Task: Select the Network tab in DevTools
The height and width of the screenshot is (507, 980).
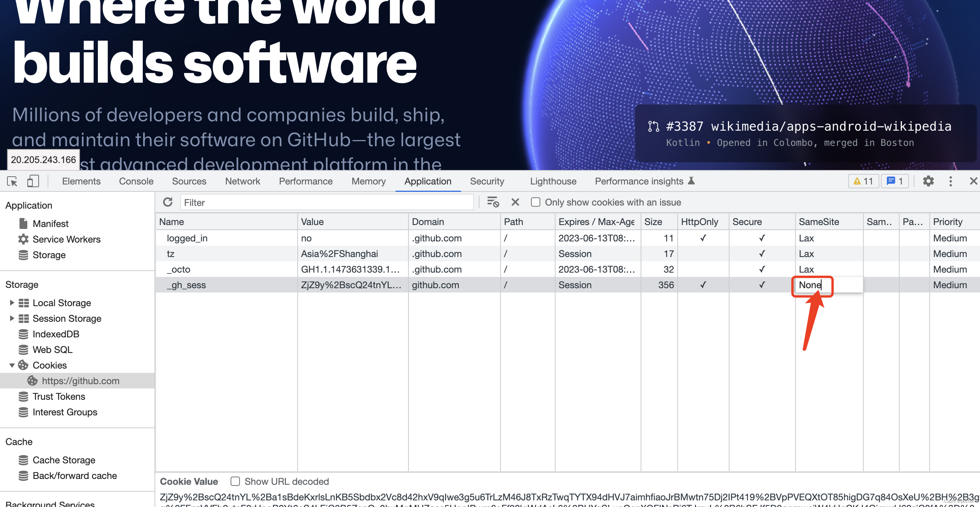Action: pos(243,181)
